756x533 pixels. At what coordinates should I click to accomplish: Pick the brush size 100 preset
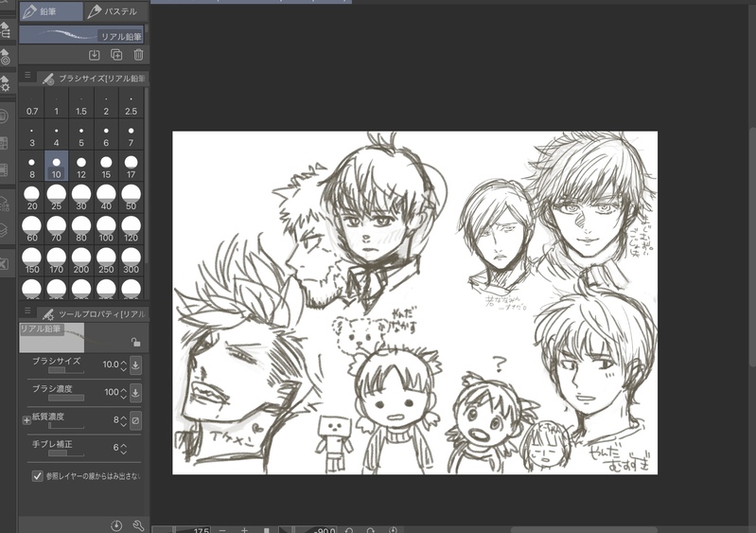coord(106,229)
